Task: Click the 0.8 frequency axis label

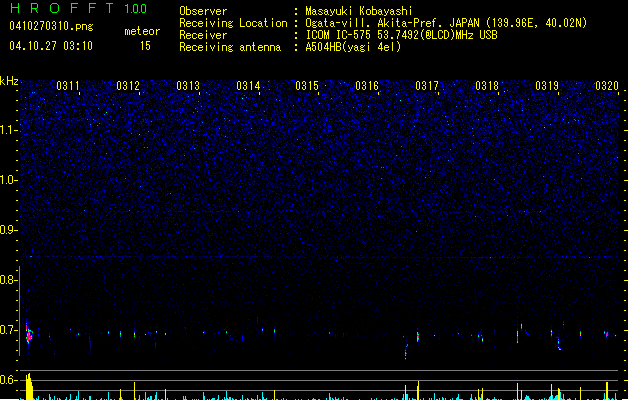Action: tap(8, 280)
